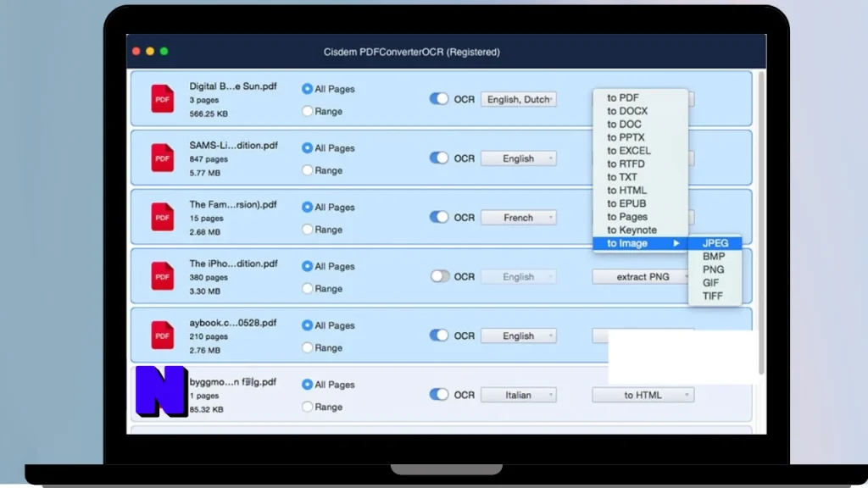Toggle OCR switch for the byggmo PDF row
Viewport: 868px width, 488px height.
pos(439,395)
